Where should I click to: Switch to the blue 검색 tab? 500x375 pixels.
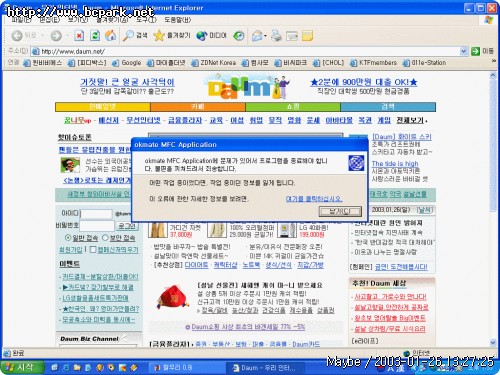tap(388, 107)
